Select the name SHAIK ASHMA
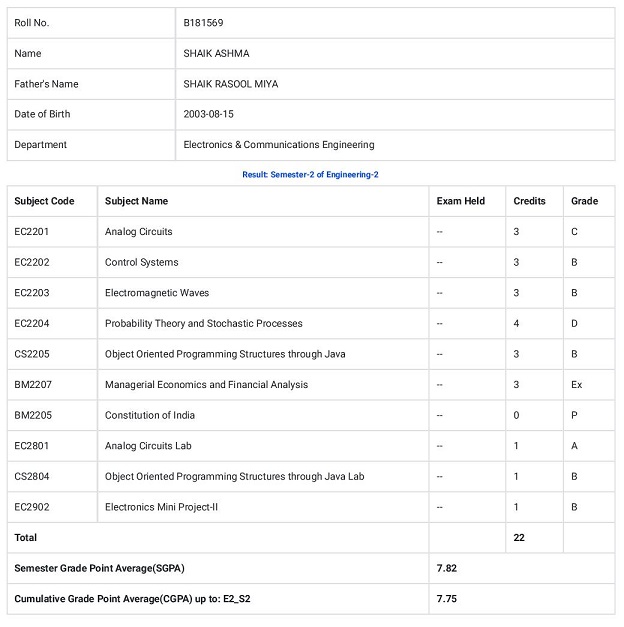The image size is (624, 627). 216,53
